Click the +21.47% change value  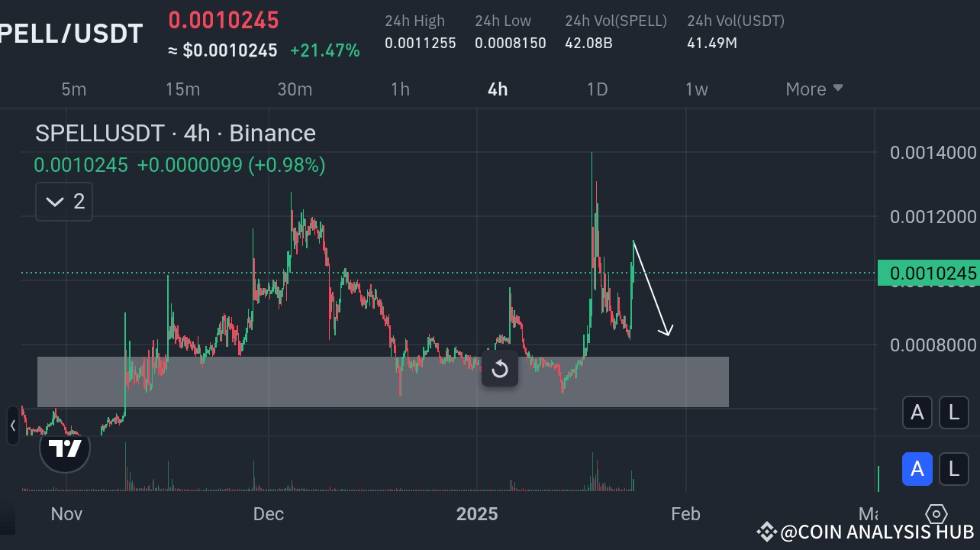pos(324,51)
